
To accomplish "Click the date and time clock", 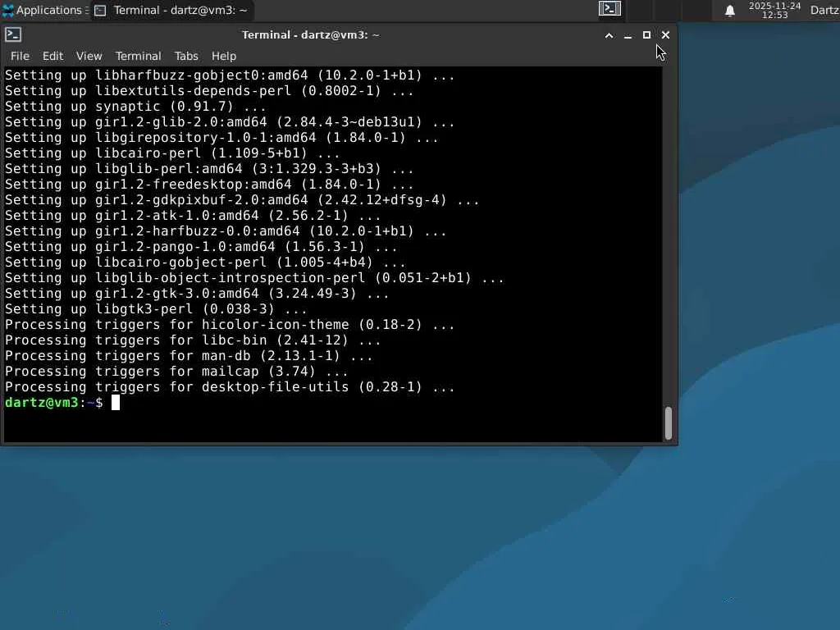I will (774, 10).
